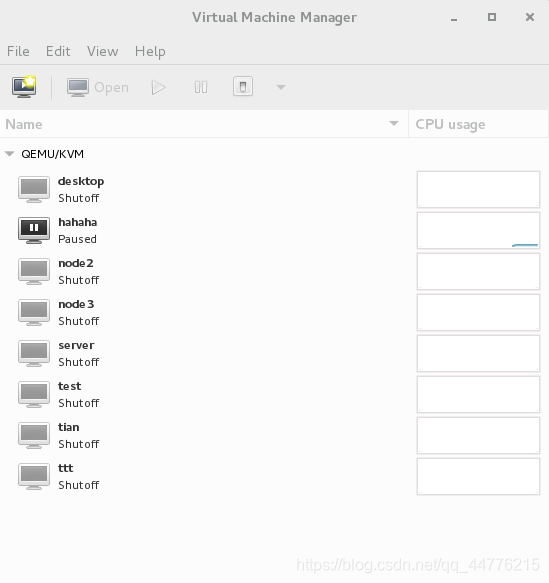
Task: Click the node3 VM monitor icon
Action: pos(34,312)
